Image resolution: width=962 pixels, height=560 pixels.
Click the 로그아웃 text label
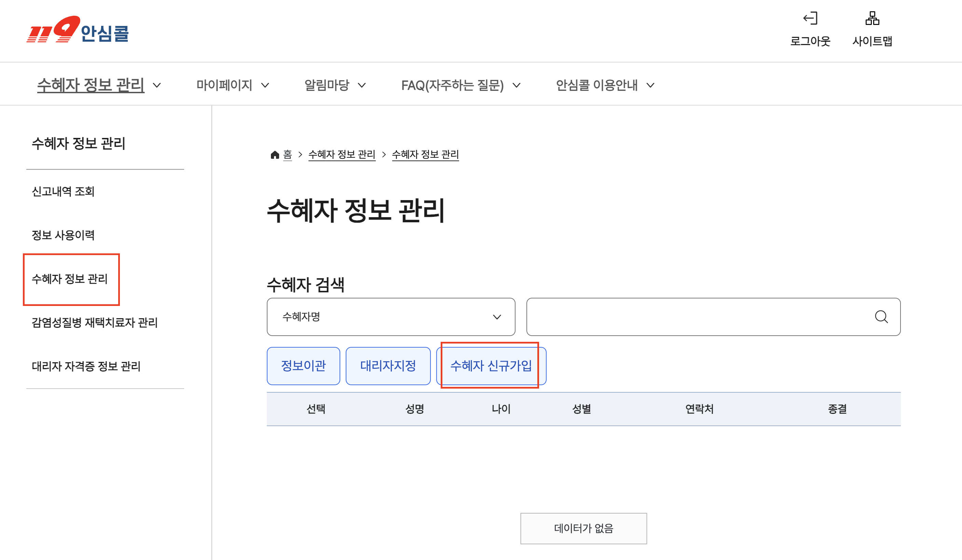click(x=810, y=41)
